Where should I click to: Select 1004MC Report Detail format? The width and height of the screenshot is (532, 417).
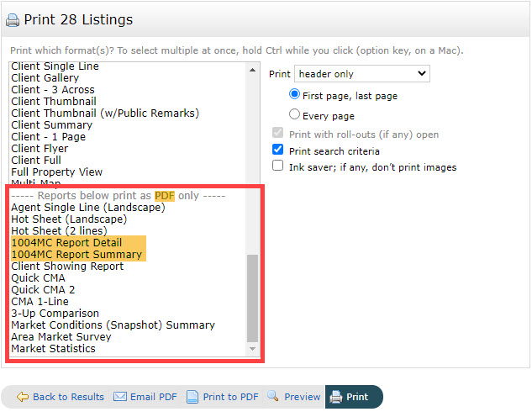67,242
